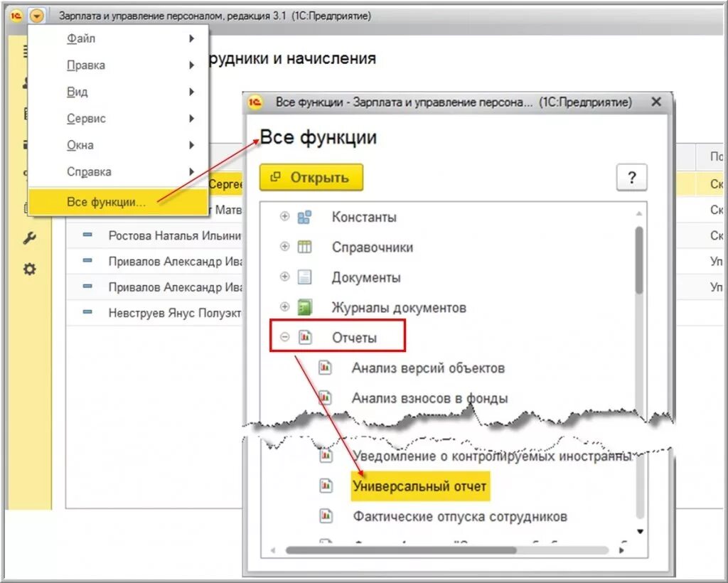Click 1C logo in Все функции title bar

pyautogui.click(x=255, y=102)
